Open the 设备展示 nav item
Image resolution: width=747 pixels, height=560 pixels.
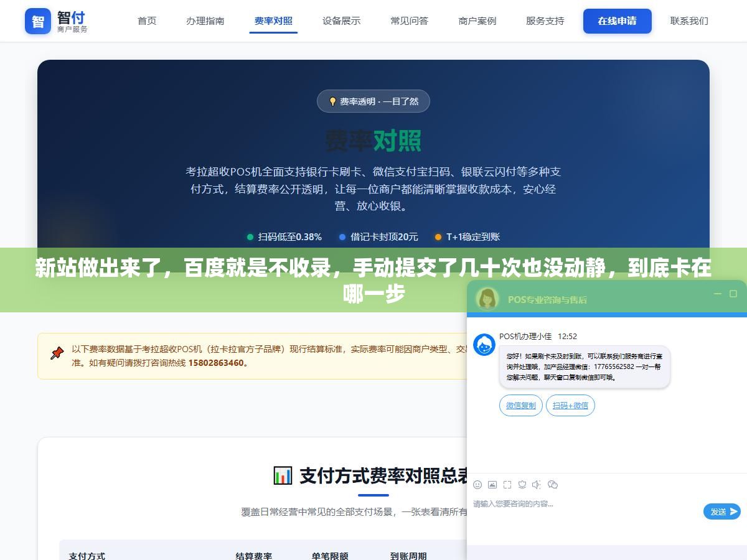(x=341, y=21)
